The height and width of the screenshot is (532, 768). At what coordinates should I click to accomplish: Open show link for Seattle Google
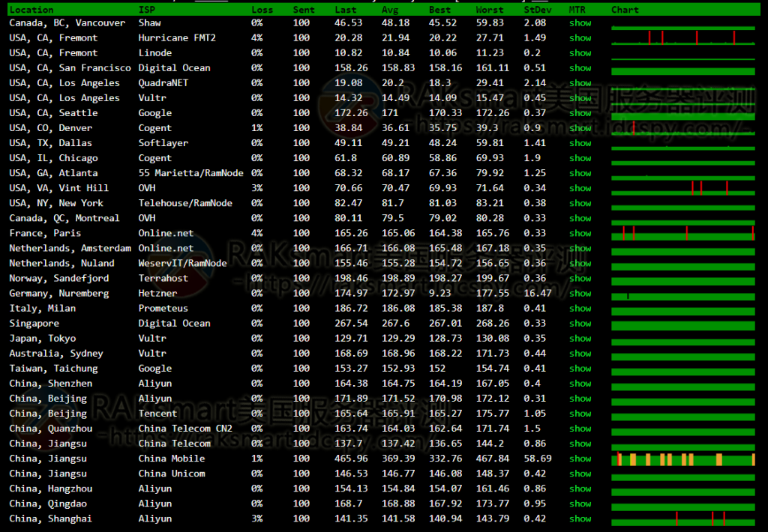tap(580, 113)
